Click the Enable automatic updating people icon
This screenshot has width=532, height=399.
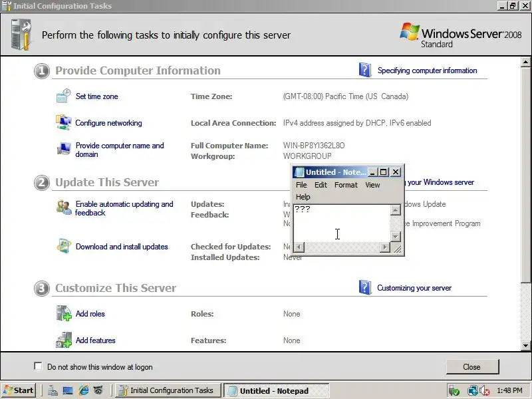point(63,207)
